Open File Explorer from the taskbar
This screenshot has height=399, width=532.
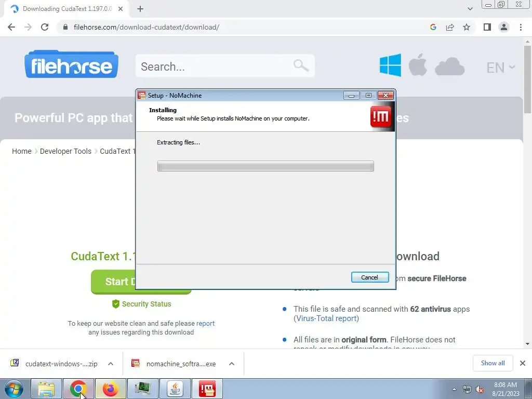coord(46,389)
